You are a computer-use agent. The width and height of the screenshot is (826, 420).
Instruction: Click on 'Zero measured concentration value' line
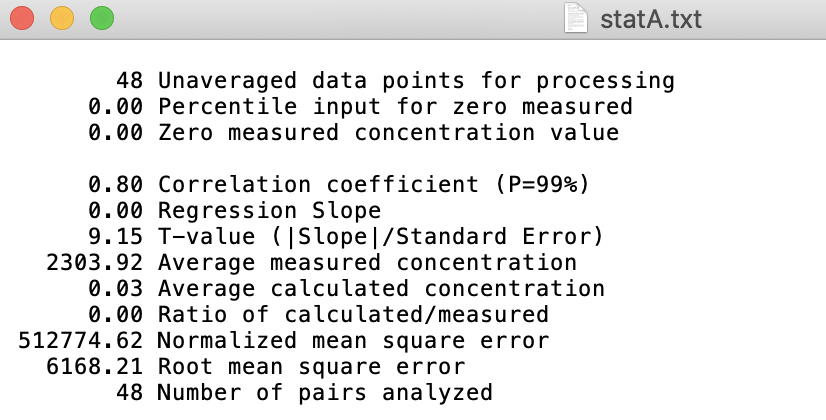(387, 132)
